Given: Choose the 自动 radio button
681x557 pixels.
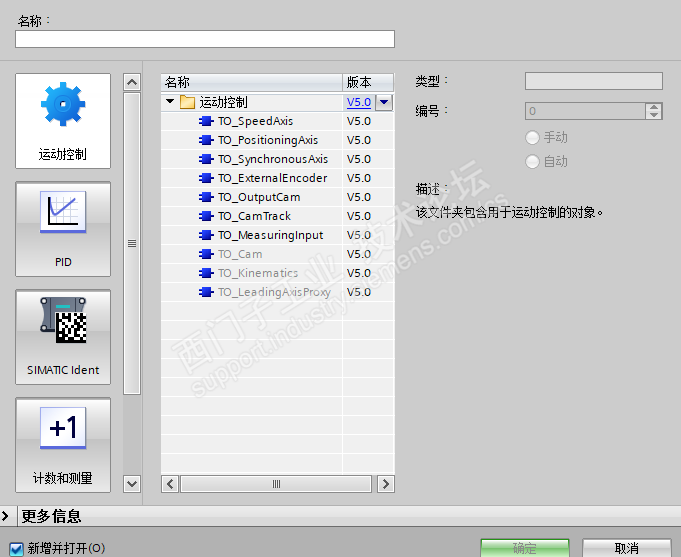Looking at the screenshot, I should tap(532, 162).
